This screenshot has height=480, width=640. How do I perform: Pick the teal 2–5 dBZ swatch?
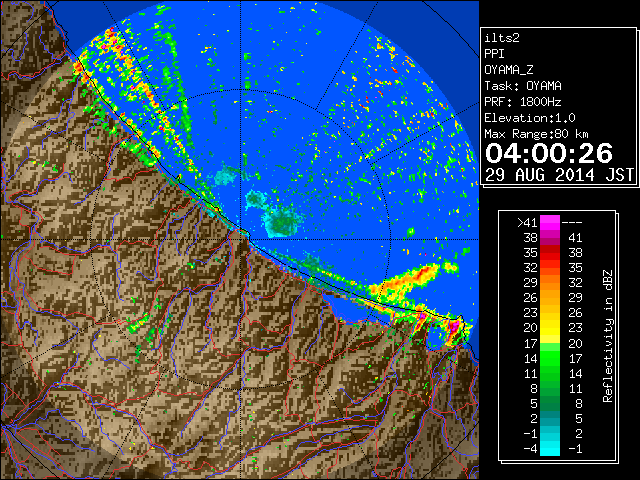[550, 418]
